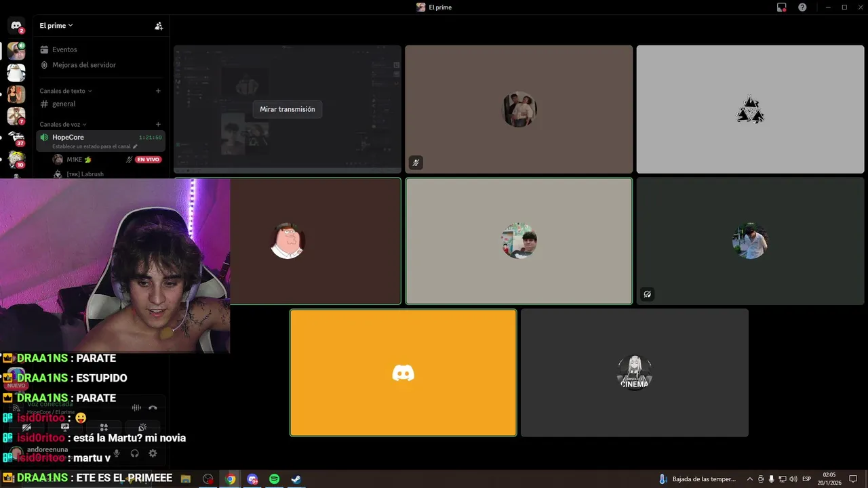Open Discord from taskbar

[x=253, y=479]
